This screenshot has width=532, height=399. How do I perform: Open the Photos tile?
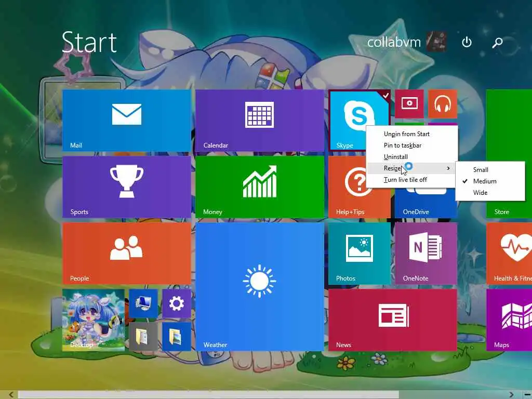click(360, 253)
